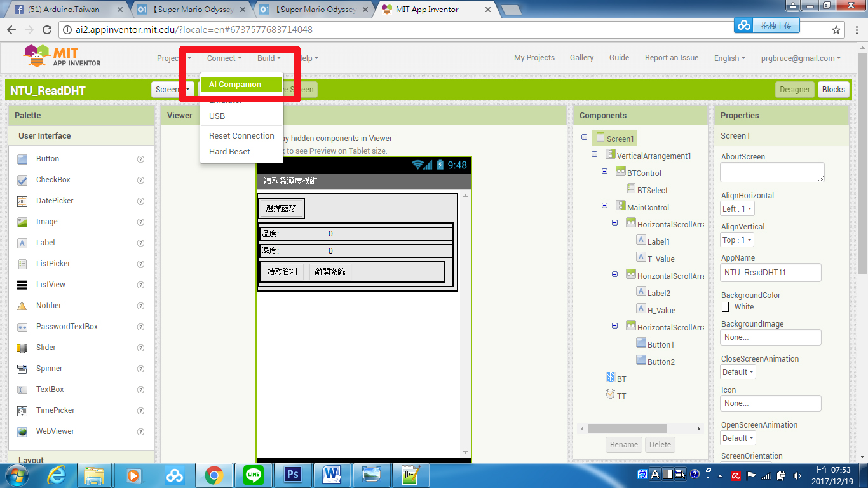Collapse the arrangement containing Label1

(615, 223)
